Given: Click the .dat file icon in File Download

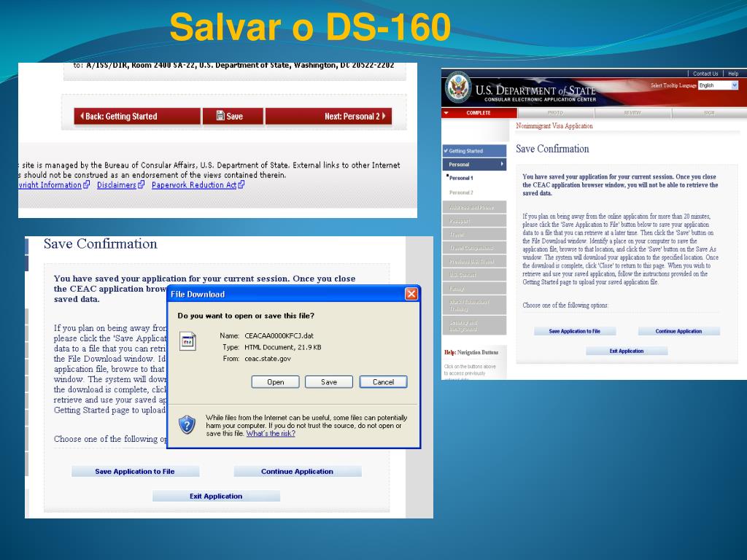Looking at the screenshot, I should point(187,341).
